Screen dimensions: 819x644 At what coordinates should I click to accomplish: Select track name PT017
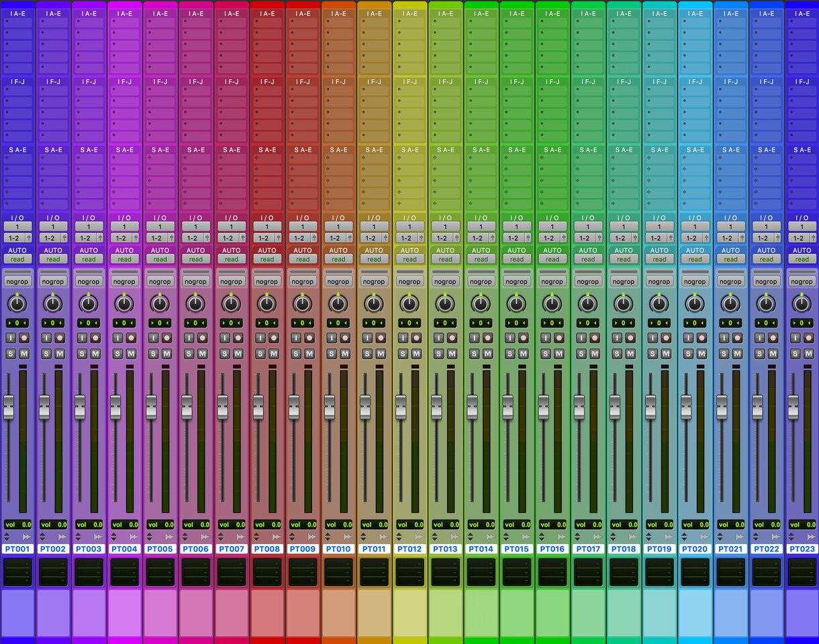click(587, 549)
